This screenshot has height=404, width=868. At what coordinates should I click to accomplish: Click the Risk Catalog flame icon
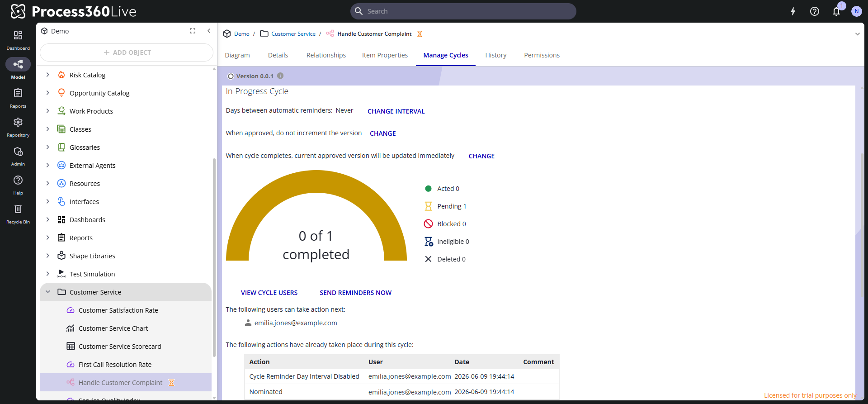point(61,75)
